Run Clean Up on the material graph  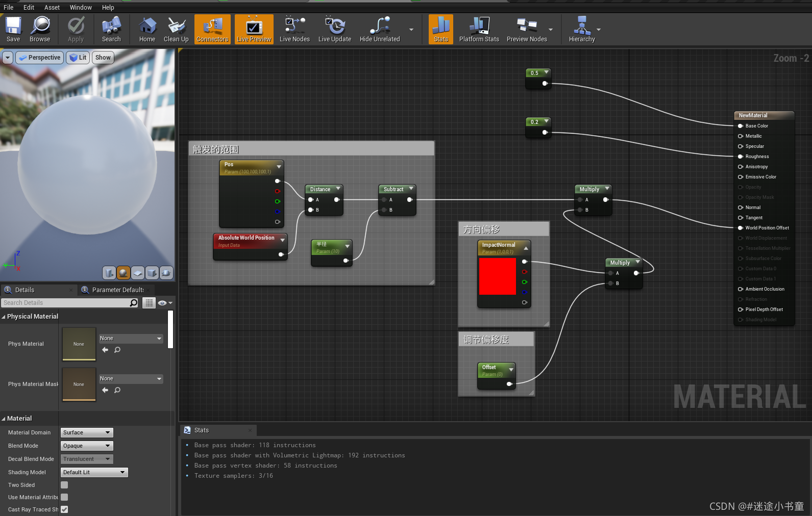pyautogui.click(x=176, y=29)
